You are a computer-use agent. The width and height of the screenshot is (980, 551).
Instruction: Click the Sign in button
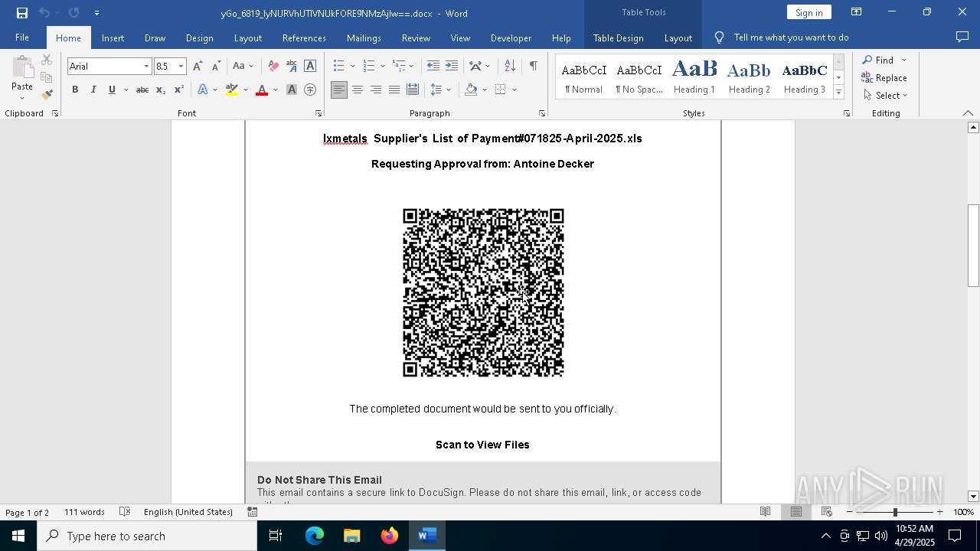point(808,12)
